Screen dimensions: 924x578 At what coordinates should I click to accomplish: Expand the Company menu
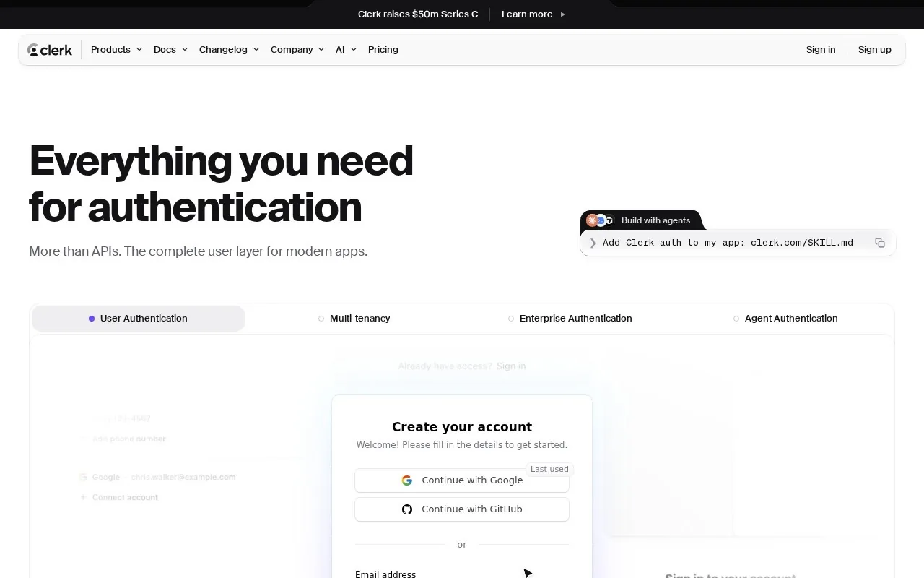pyautogui.click(x=297, y=50)
